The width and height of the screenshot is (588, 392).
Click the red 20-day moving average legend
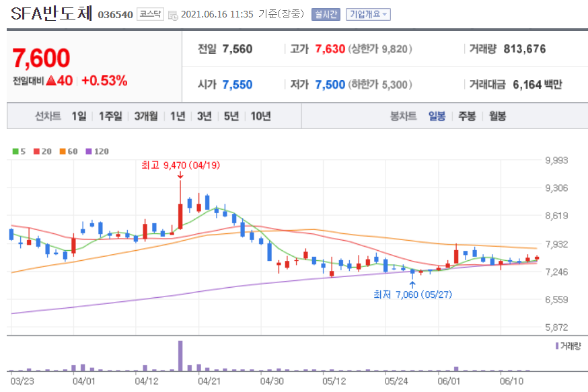(x=42, y=151)
